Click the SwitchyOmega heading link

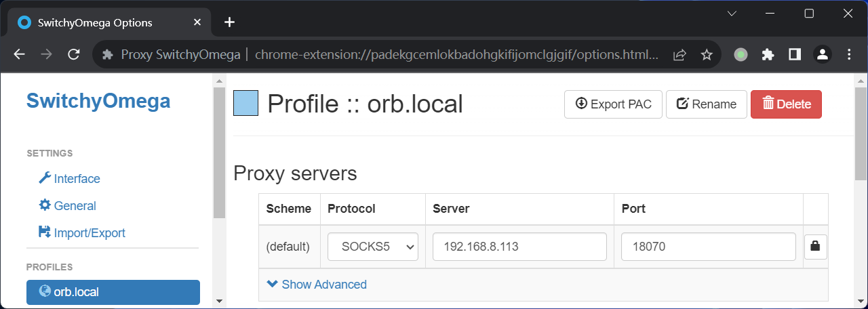[98, 101]
